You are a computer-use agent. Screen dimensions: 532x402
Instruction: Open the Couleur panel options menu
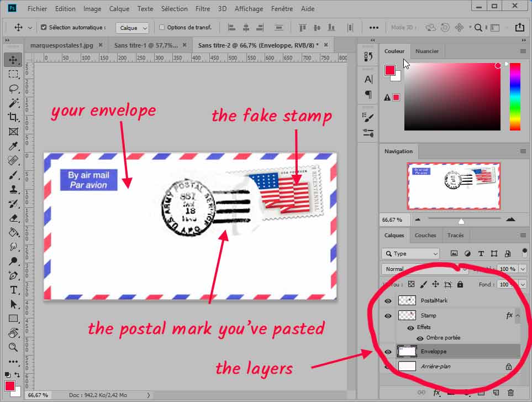pyautogui.click(x=523, y=51)
